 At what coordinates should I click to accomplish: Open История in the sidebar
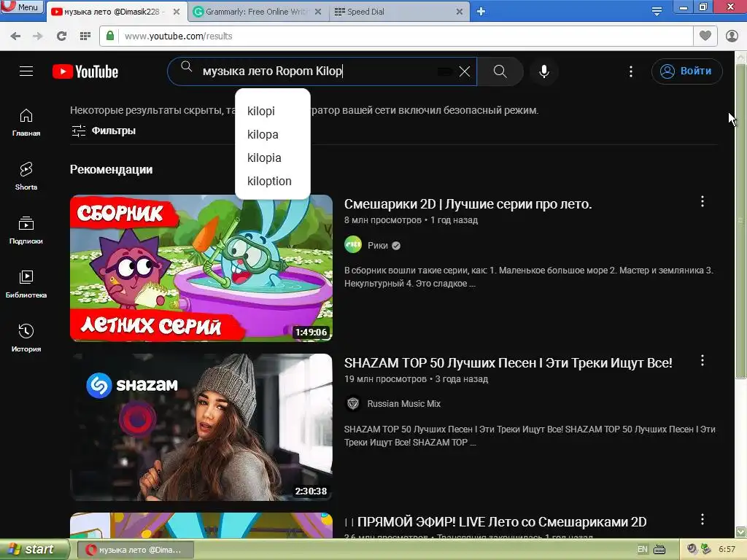coord(26,338)
